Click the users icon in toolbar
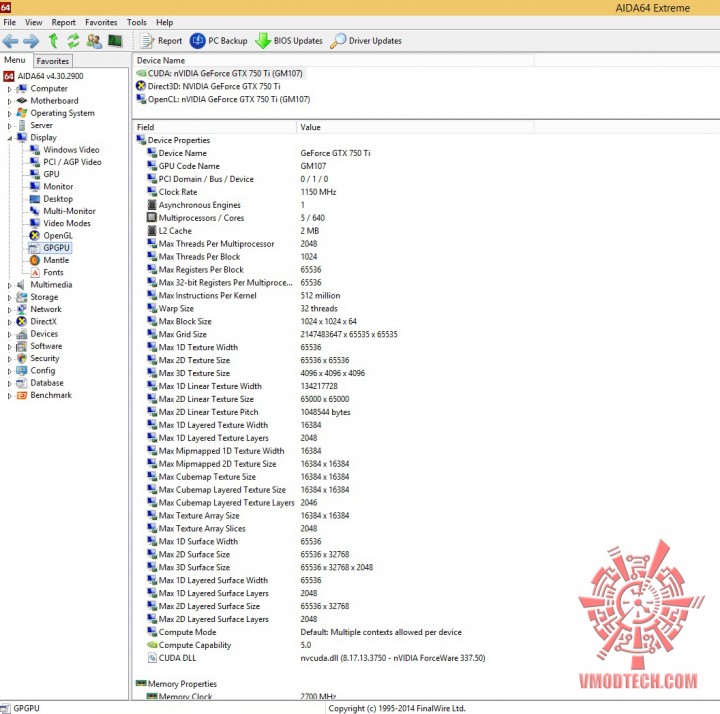 (94, 41)
